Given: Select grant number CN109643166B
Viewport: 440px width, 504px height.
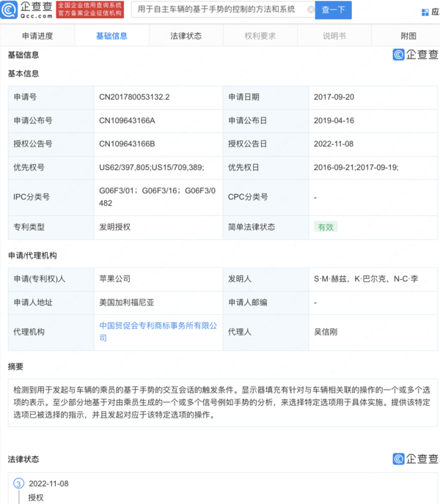Looking at the screenshot, I should pos(127,144).
